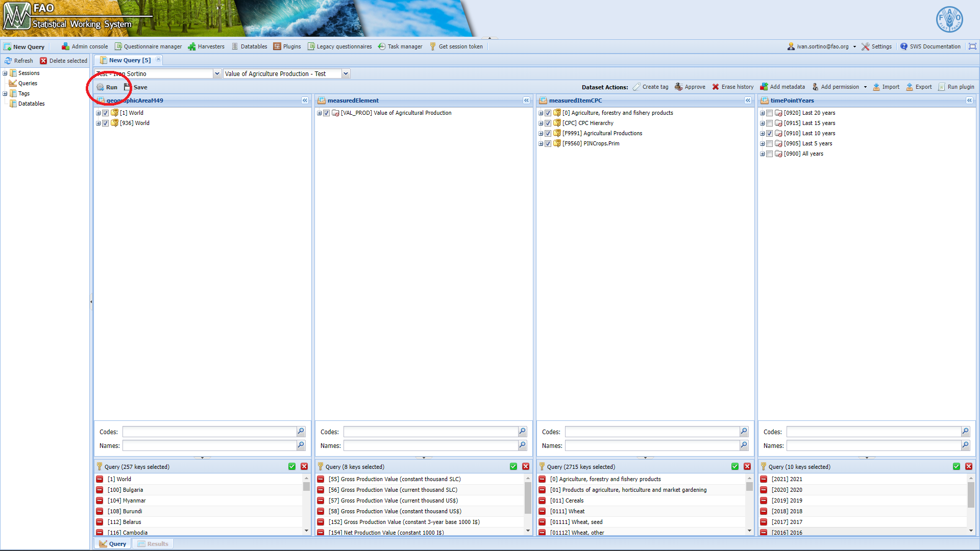Open Questionnaire manager

click(148, 46)
